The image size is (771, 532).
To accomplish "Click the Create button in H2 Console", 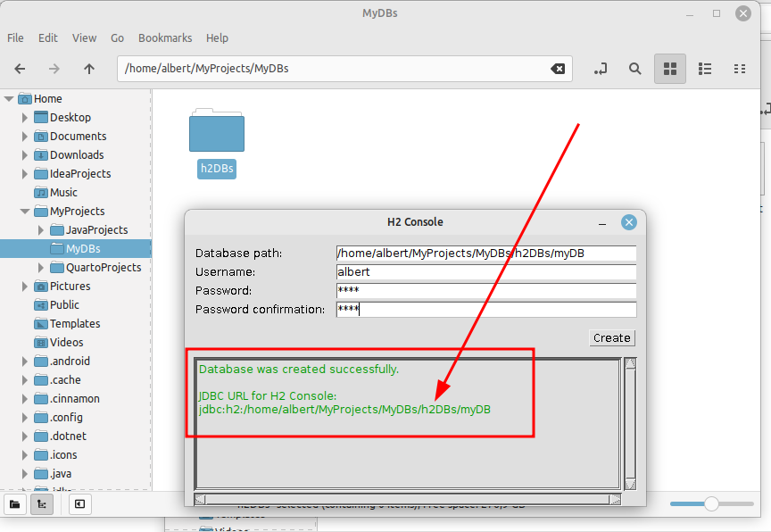I will (612, 337).
